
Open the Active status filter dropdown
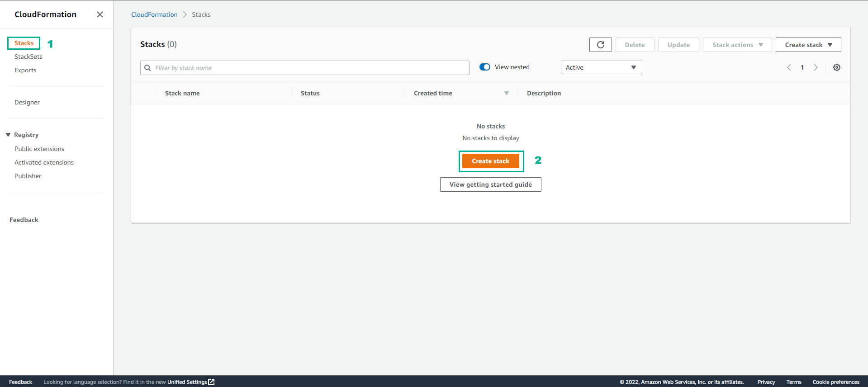(x=601, y=67)
